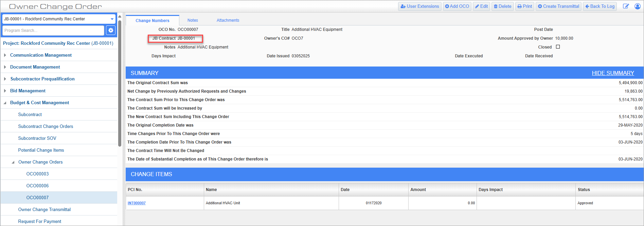Viewport: 644px width, 226px height.
Task: Print the owner change order
Action: [524, 6]
